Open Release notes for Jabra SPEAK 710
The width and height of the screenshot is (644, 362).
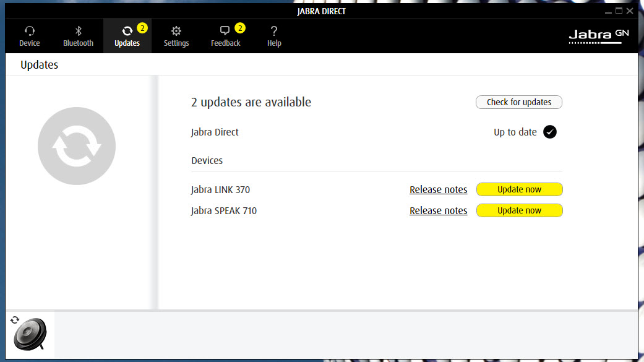(x=438, y=210)
